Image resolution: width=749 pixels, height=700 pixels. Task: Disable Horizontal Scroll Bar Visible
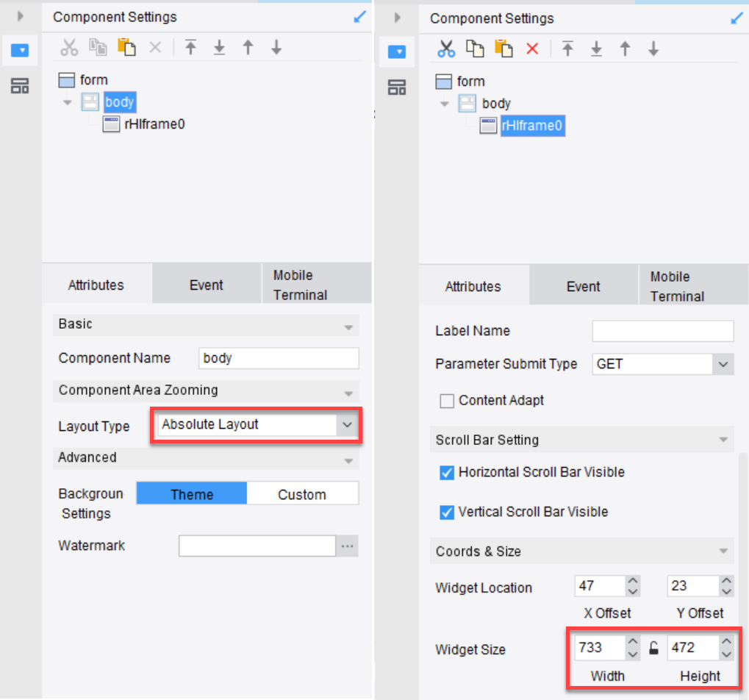447,473
